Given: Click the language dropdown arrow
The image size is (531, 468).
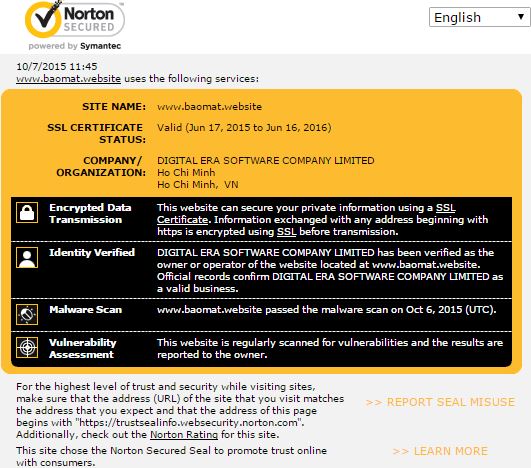Looking at the screenshot, I should tap(521, 17).
